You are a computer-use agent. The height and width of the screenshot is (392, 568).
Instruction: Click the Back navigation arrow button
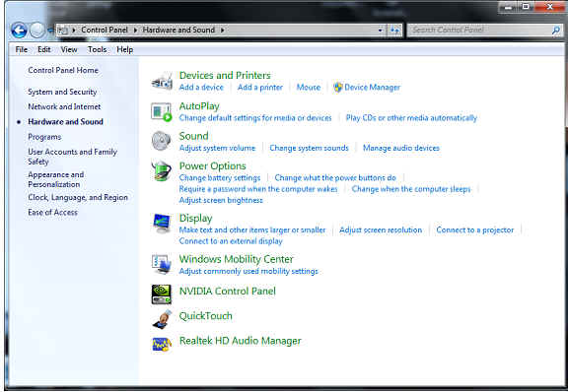tap(19, 31)
